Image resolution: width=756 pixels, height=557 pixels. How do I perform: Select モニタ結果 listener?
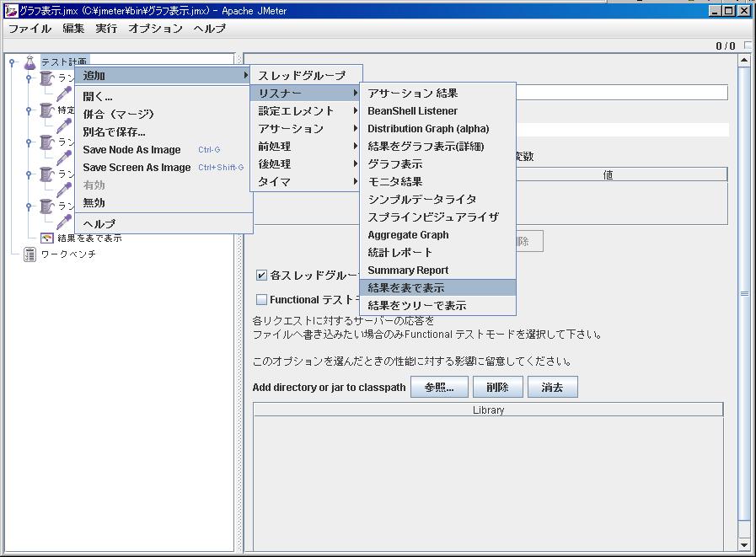point(437,182)
